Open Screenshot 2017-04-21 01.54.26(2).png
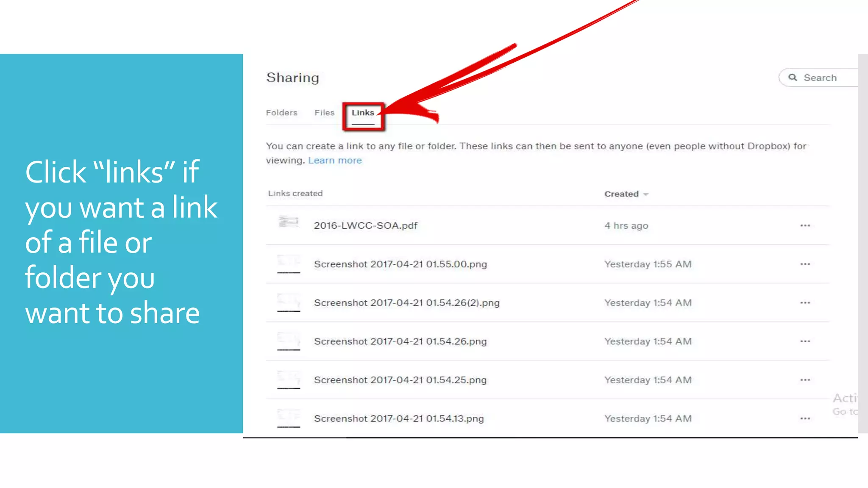 pyautogui.click(x=407, y=303)
